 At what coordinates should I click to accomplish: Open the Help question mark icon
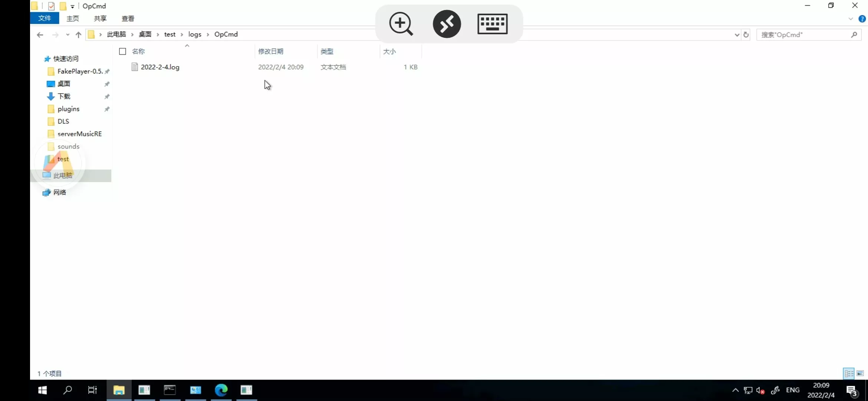862,19
